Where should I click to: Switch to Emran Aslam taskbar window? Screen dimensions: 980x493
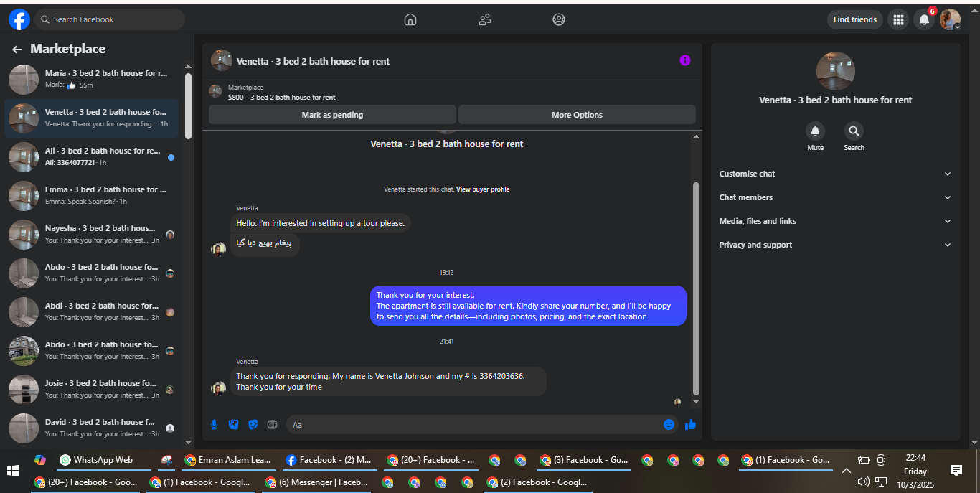point(228,460)
